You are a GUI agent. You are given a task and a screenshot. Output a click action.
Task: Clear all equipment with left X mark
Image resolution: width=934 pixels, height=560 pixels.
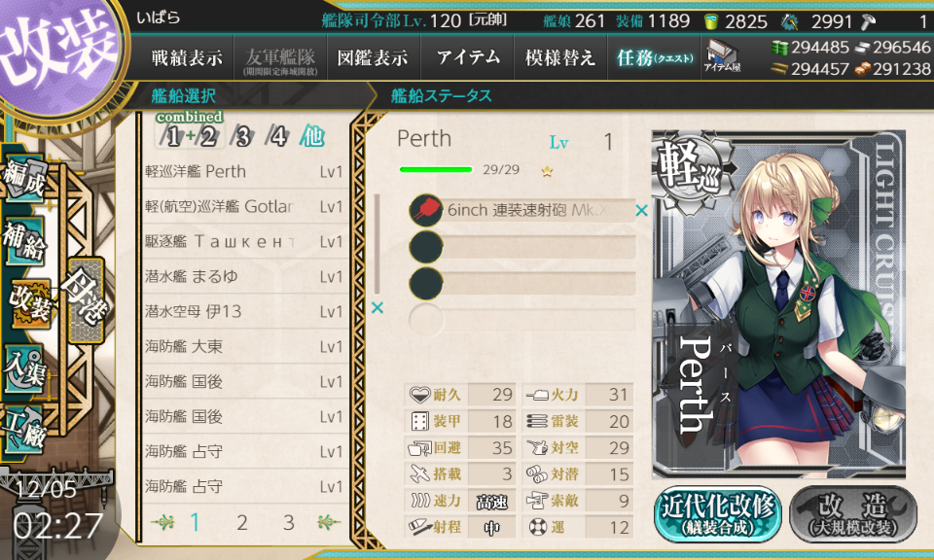377,307
